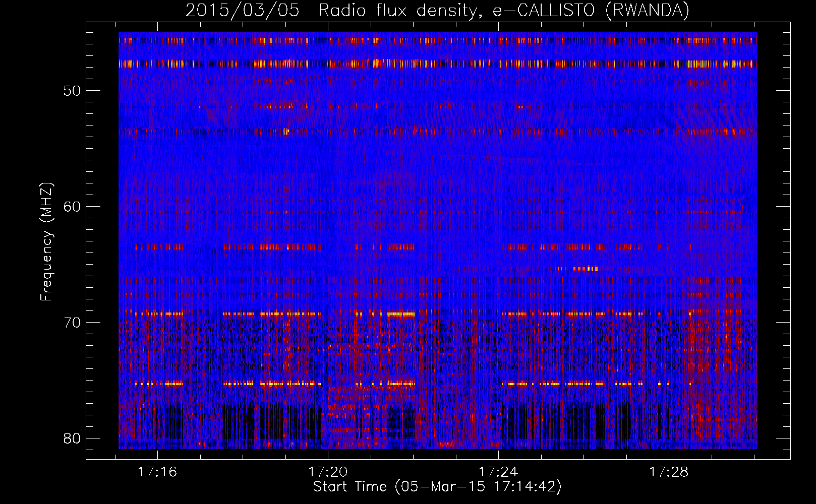Click the "Start Time (05-Mar-15 17:14:42)" label

pyautogui.click(x=437, y=487)
